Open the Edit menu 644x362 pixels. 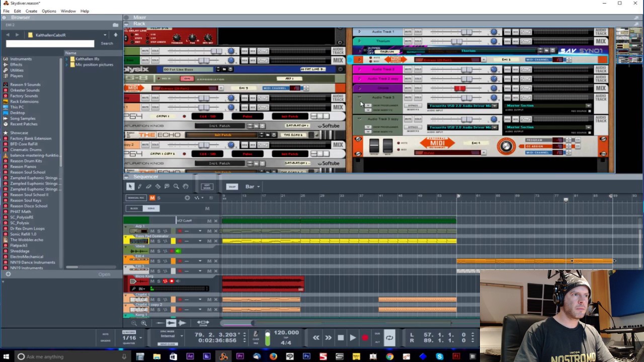point(17,11)
